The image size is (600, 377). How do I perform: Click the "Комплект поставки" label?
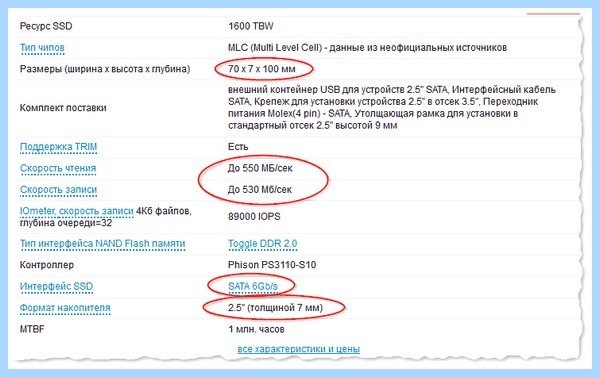coord(63,108)
